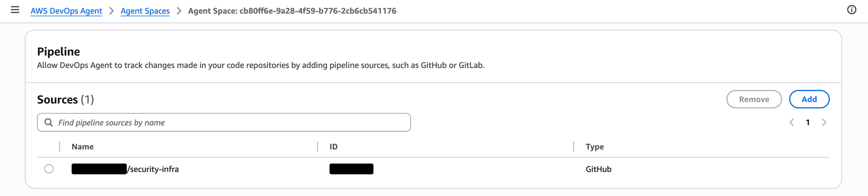The width and height of the screenshot is (868, 196).
Task: Click the current Agent Space breadcrumb text
Action: (x=292, y=11)
